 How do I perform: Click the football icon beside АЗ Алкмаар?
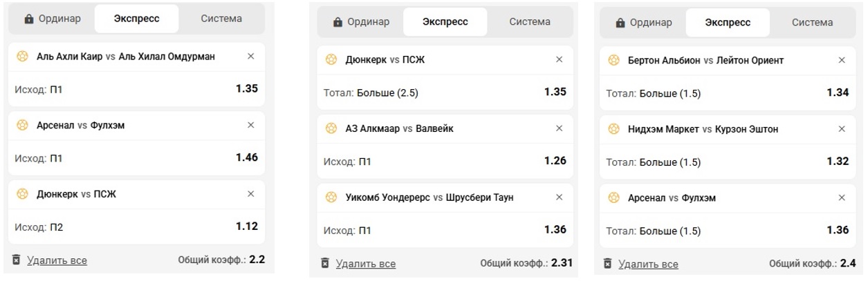pyautogui.click(x=331, y=128)
